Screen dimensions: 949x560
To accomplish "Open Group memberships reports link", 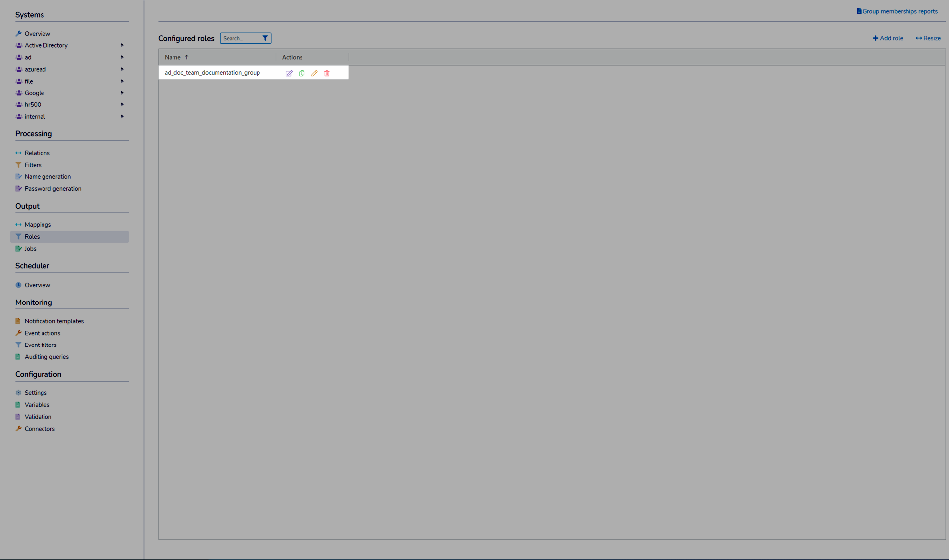I will (x=897, y=11).
